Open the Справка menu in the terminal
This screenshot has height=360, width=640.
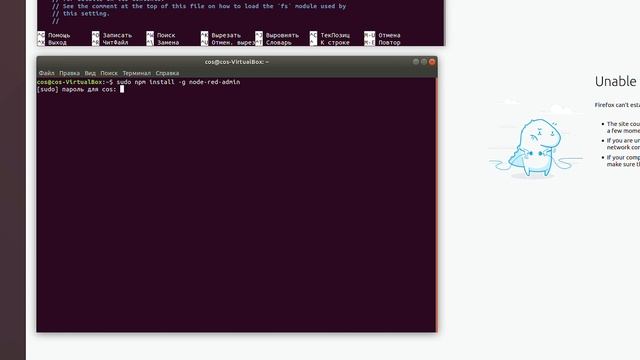pos(167,73)
